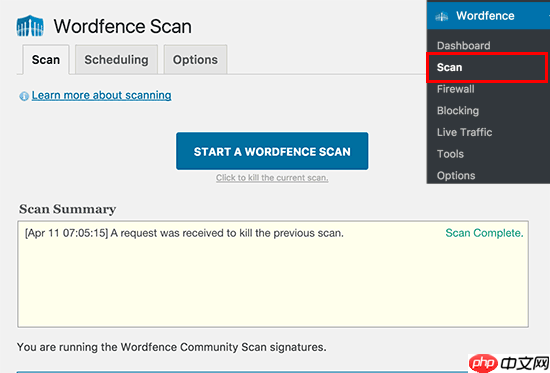Click the Apr 11 07:05:15 log entry
This screenshot has width=550, height=373.
pyautogui.click(x=184, y=233)
